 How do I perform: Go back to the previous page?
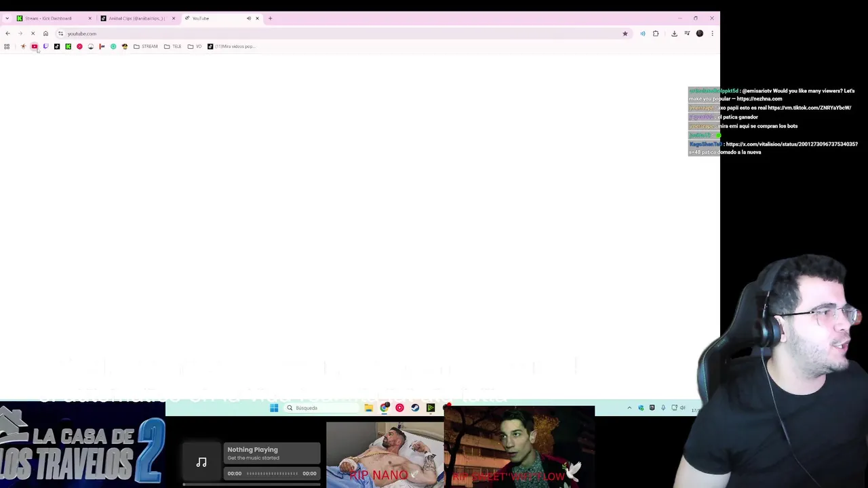point(7,33)
